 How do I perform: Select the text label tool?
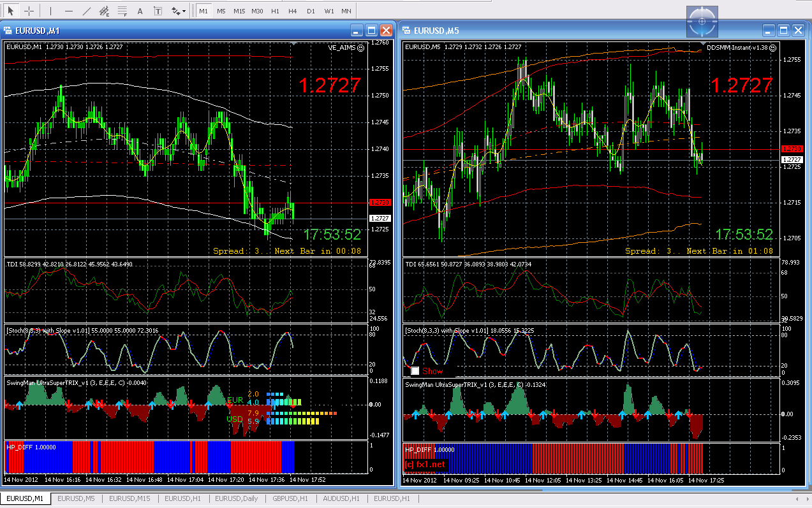(x=158, y=11)
